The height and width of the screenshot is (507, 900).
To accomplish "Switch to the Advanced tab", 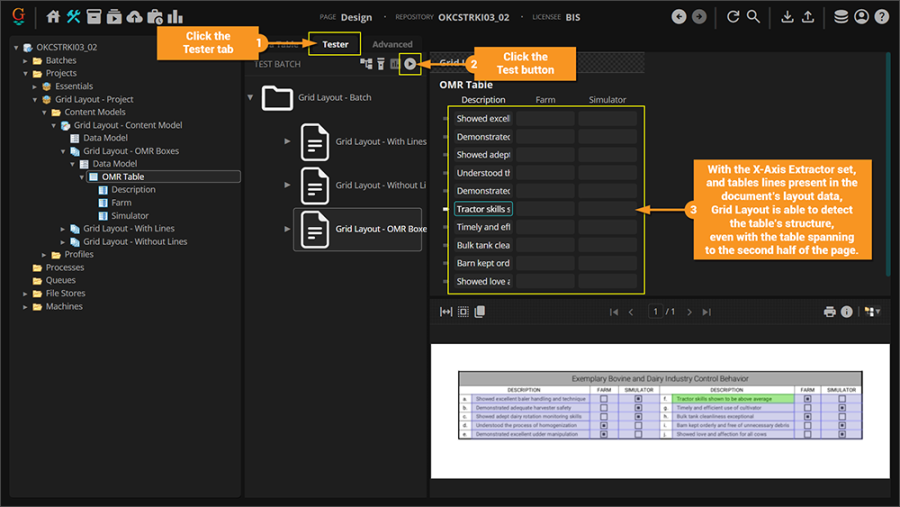I will (392, 44).
